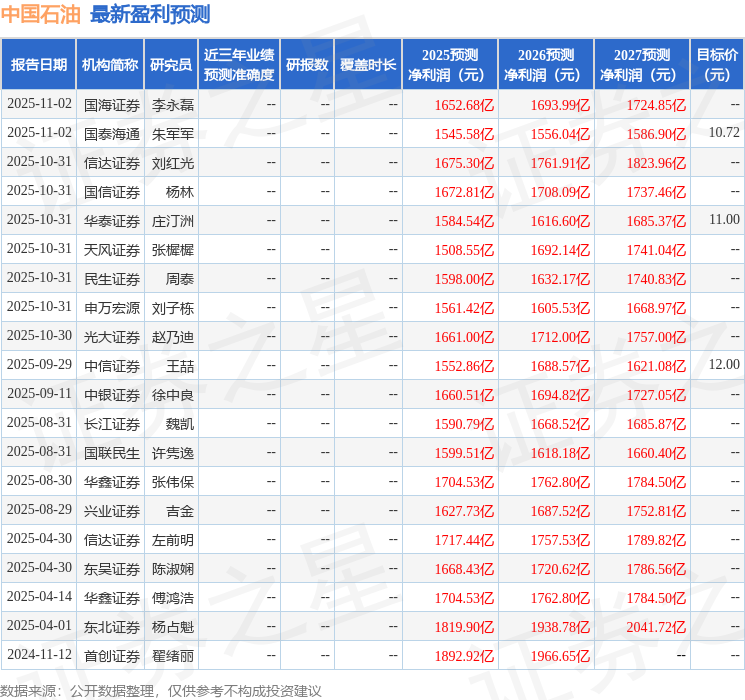This screenshot has height=700, width=745.
Task: Click analyst name 李永磊
Action: click(x=173, y=105)
